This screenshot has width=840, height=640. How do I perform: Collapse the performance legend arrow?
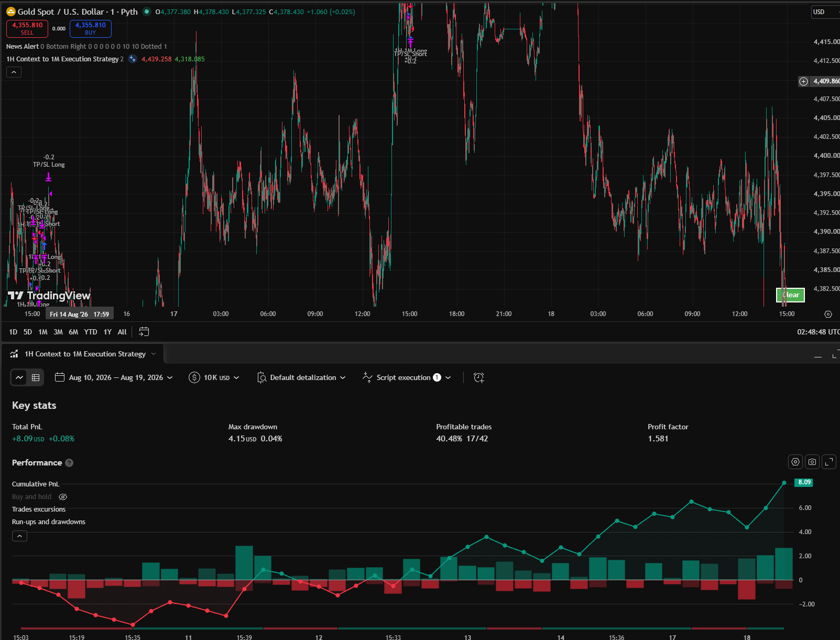pos(19,536)
